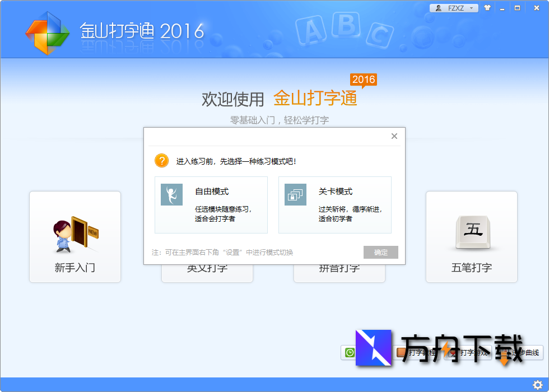Open the 五笔打字 typing module
Viewport: 549px width, 392px height.
471,236
